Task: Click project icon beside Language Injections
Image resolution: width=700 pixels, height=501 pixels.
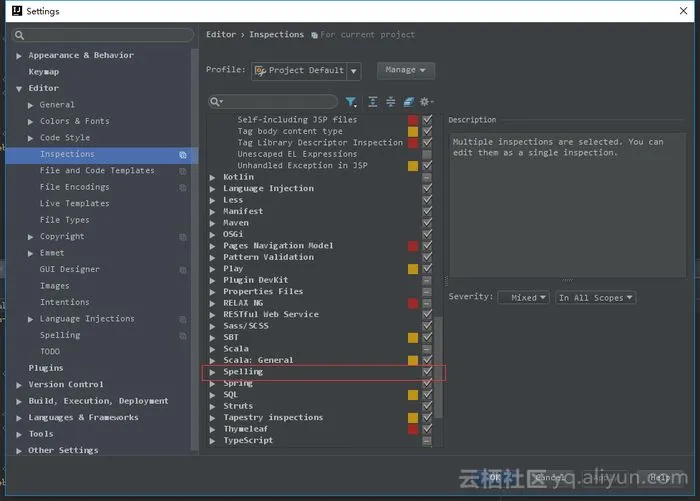Action: pyautogui.click(x=183, y=319)
